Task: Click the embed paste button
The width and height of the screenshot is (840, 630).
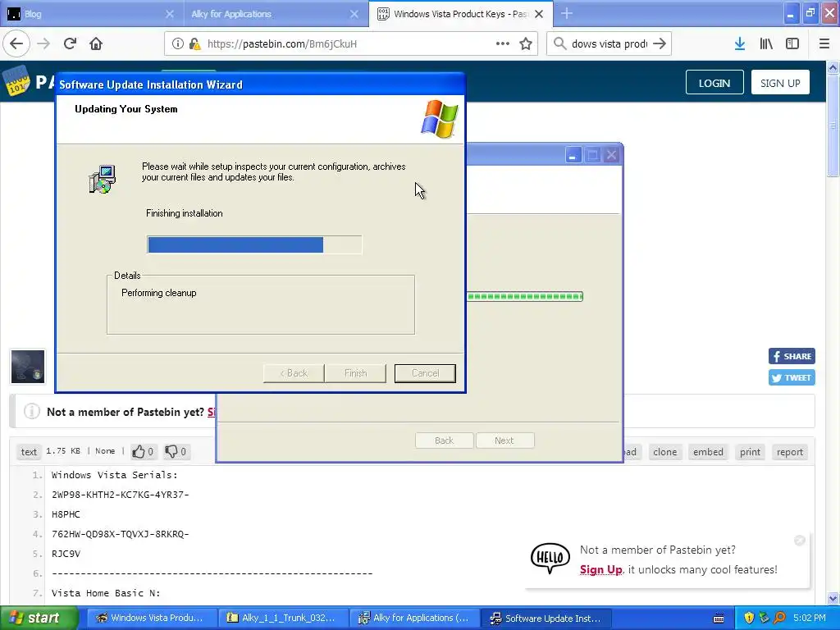Action: [x=708, y=452]
